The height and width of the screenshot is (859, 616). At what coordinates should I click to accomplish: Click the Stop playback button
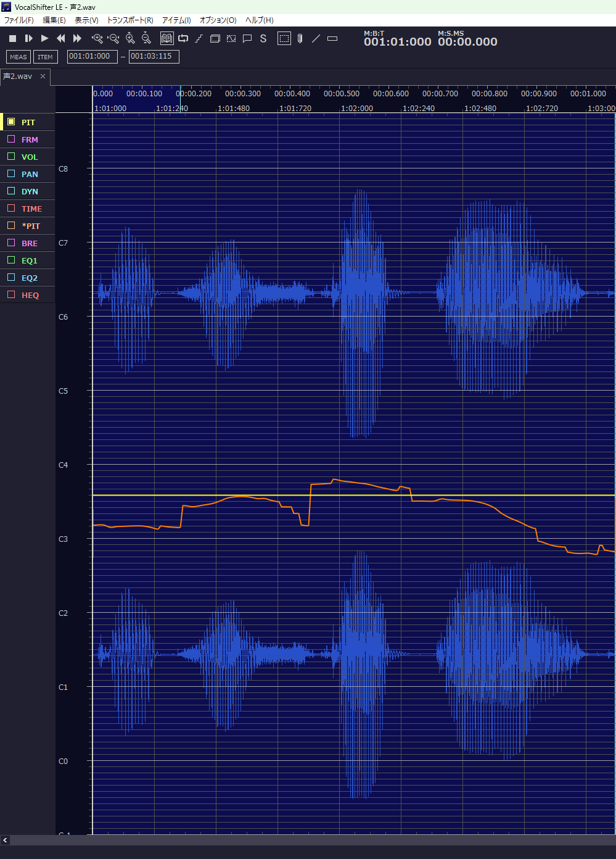12,38
